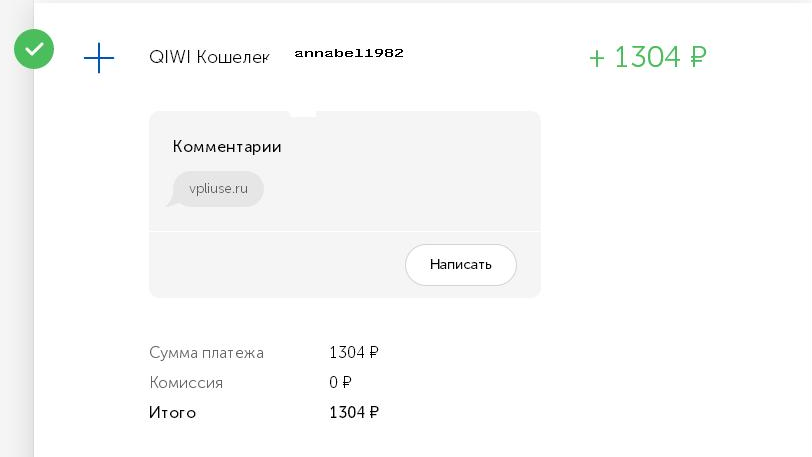
Task: Click the comments panel footer beside Написать
Action: [x=277, y=265]
